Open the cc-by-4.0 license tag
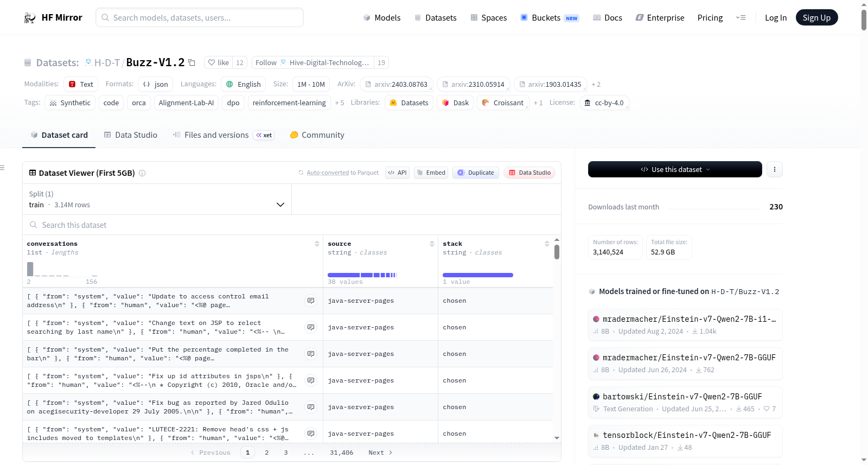The image size is (868, 465). point(604,103)
